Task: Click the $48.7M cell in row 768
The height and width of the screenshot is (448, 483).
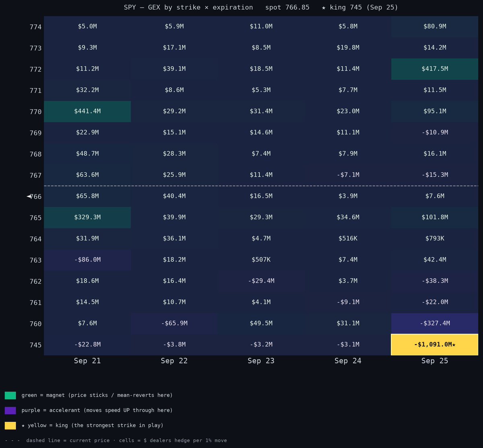Action: (87, 154)
